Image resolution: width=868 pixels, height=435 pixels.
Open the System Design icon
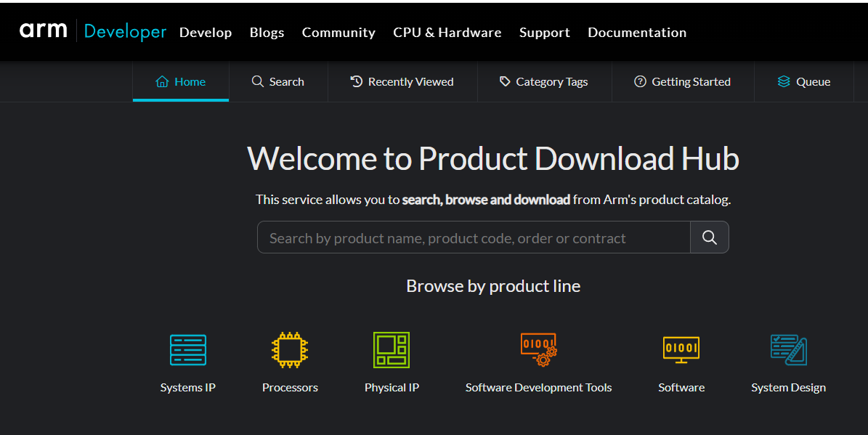(x=788, y=350)
